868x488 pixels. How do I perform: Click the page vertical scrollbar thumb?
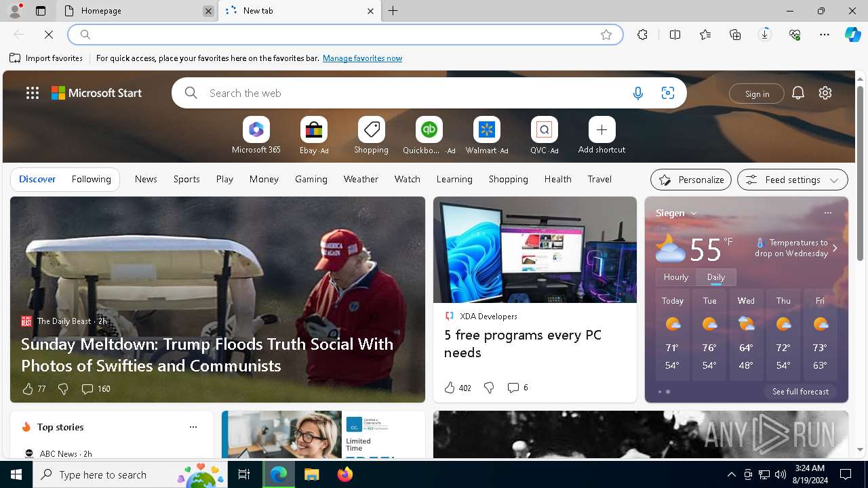[x=860, y=173]
